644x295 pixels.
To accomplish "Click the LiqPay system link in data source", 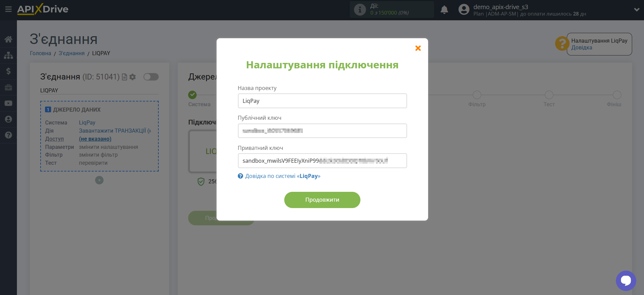I will 87,122.
